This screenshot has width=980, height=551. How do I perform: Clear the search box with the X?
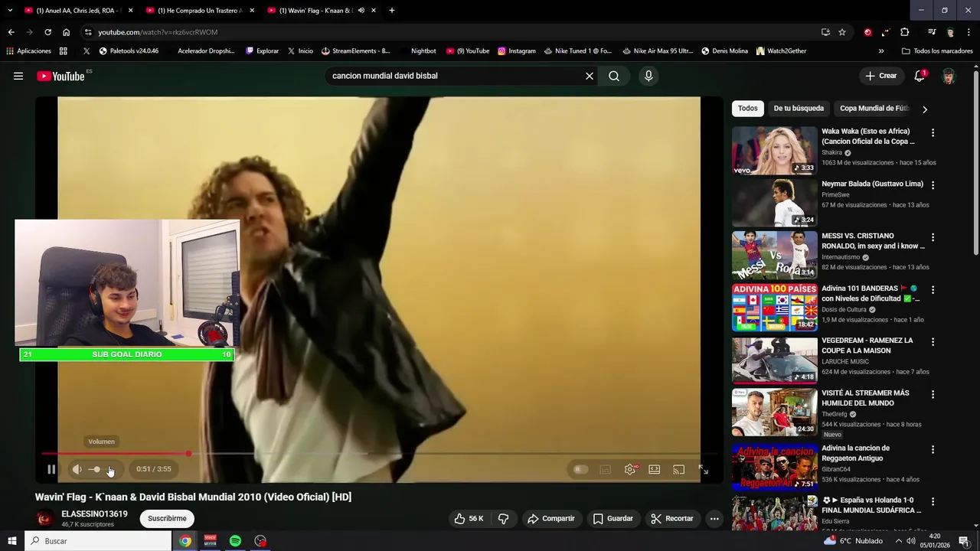coord(590,76)
